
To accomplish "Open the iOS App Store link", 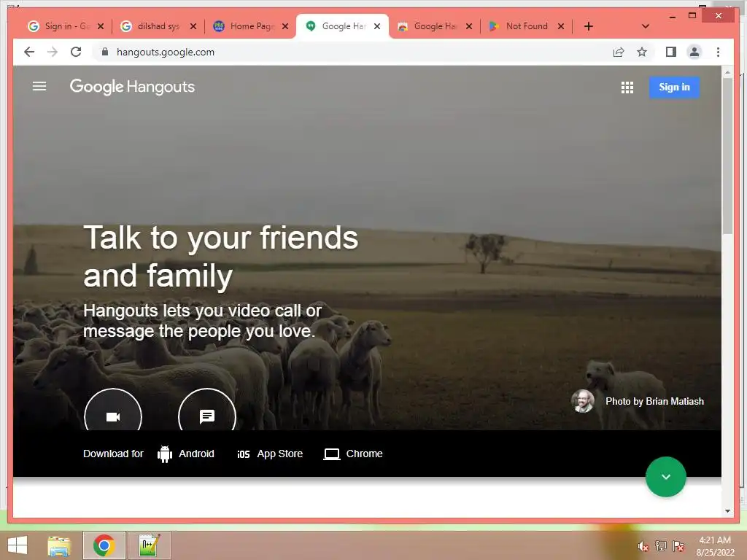I will [x=270, y=454].
